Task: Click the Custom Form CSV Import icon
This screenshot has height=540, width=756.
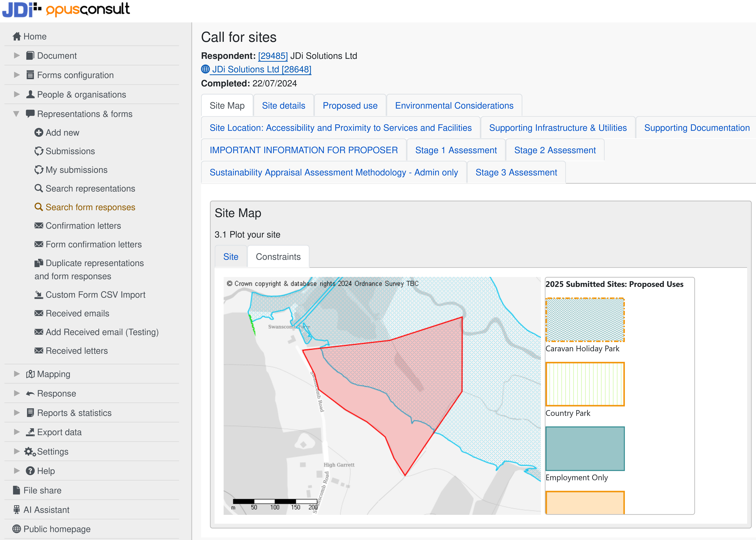Action: point(38,295)
